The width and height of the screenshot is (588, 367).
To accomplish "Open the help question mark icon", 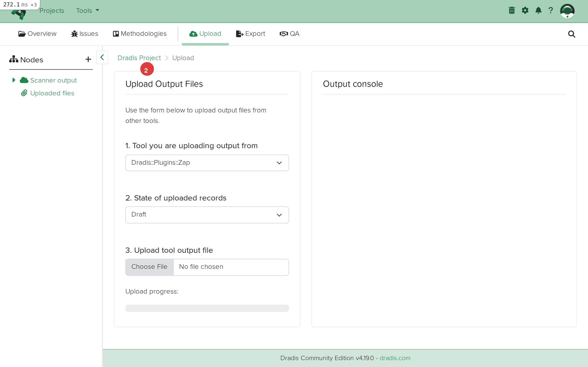I will 551,11.
